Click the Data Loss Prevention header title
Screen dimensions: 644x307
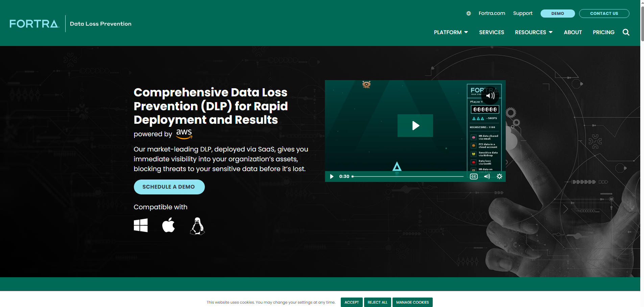tap(101, 24)
